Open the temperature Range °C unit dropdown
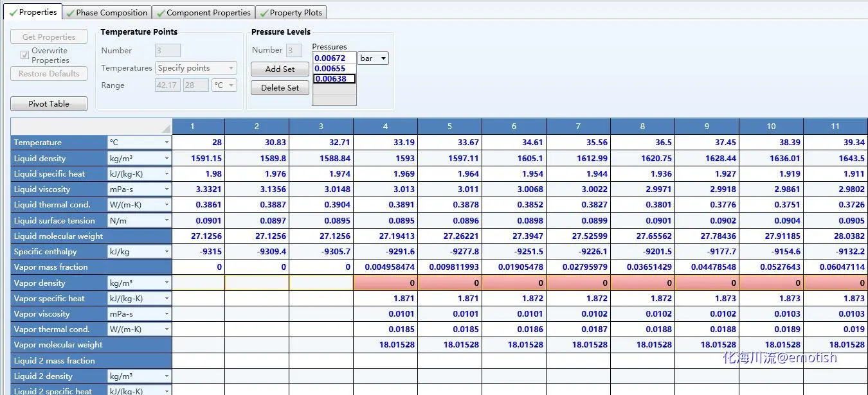 [224, 85]
